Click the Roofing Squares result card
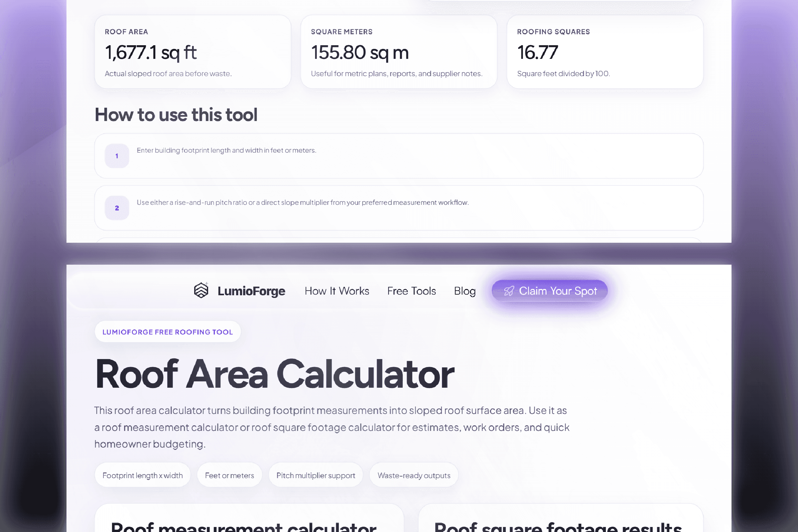Screen dimensions: 798x532 [x=604, y=52]
